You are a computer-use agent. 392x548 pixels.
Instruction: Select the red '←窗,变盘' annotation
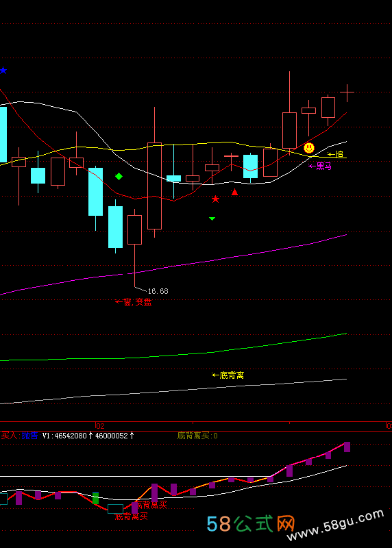[133, 302]
